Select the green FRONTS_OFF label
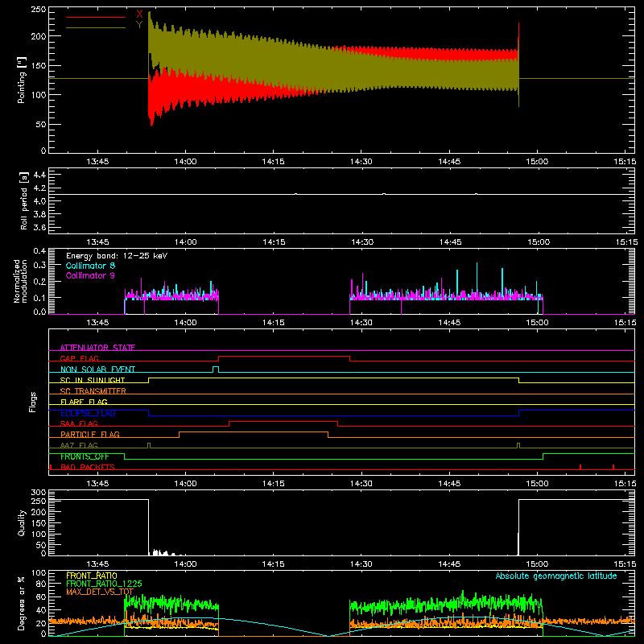The height and width of the screenshot is (644, 644). click(85, 456)
